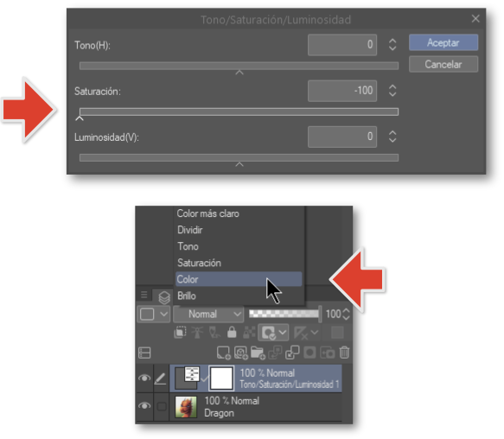
Task: Click the lock transparent pixels icon
Action: (249, 333)
